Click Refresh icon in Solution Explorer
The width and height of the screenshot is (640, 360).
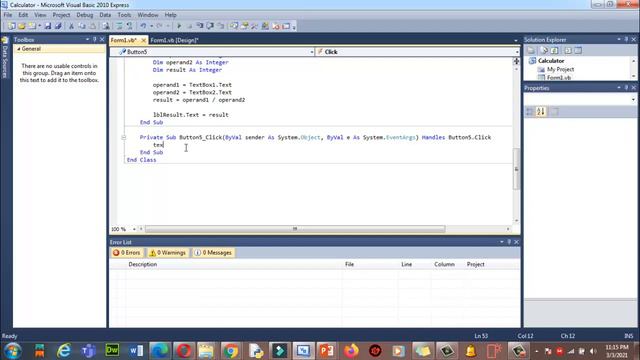pos(554,51)
